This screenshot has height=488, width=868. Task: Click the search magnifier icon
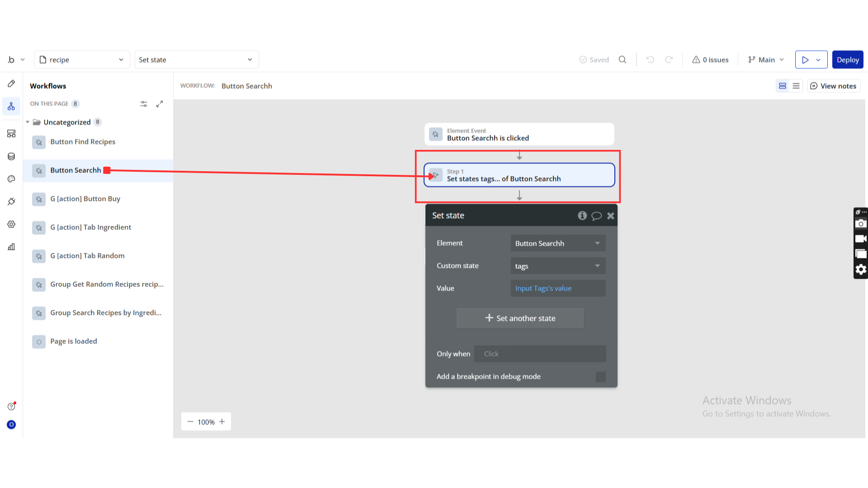623,60
